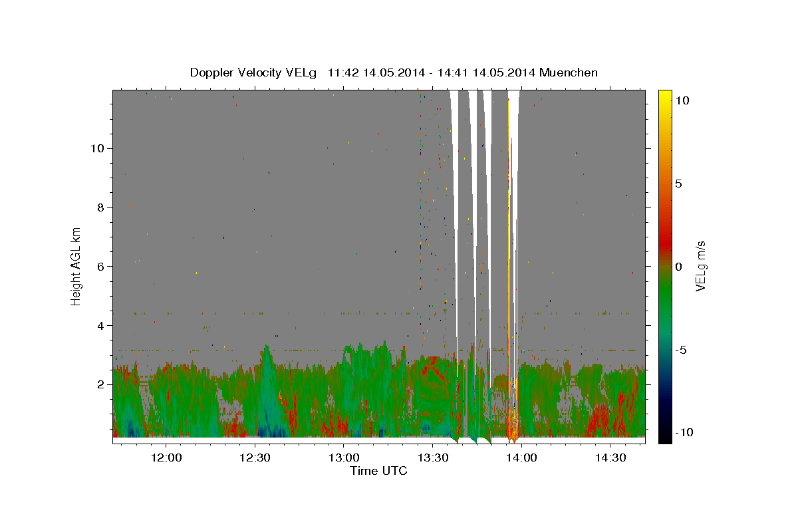Click the 14:30 time tick label
Image resolution: width=798 pixels, height=532 pixels.
610,458
